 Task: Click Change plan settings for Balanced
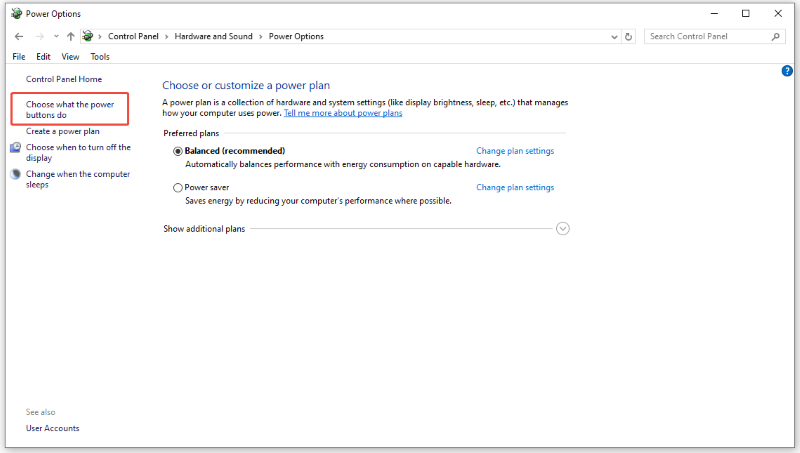[x=514, y=151]
